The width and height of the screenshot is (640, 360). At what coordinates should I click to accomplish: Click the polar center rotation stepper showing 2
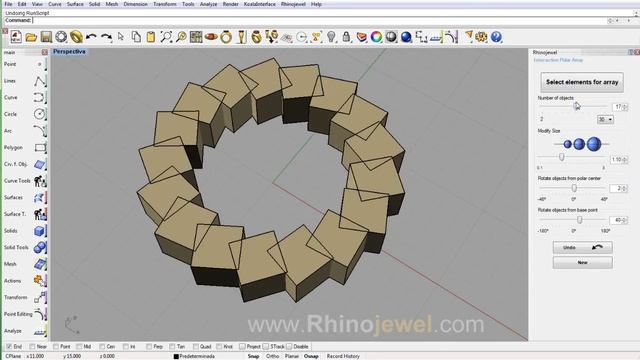coord(618,189)
